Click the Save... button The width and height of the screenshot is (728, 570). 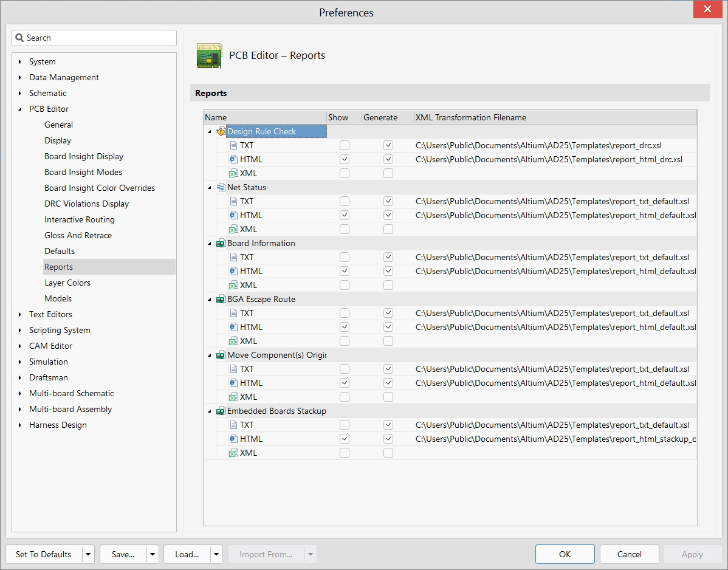click(123, 554)
